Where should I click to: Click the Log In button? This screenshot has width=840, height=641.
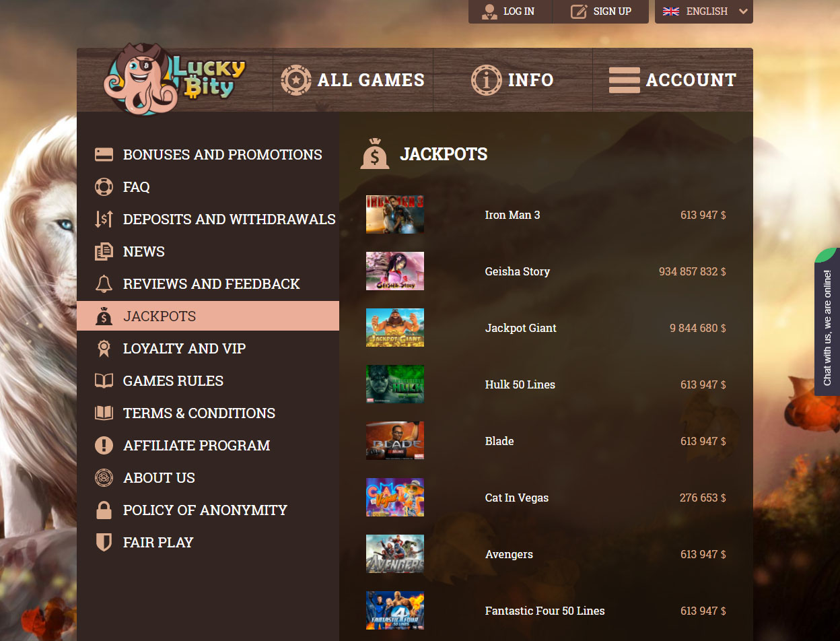[510, 11]
